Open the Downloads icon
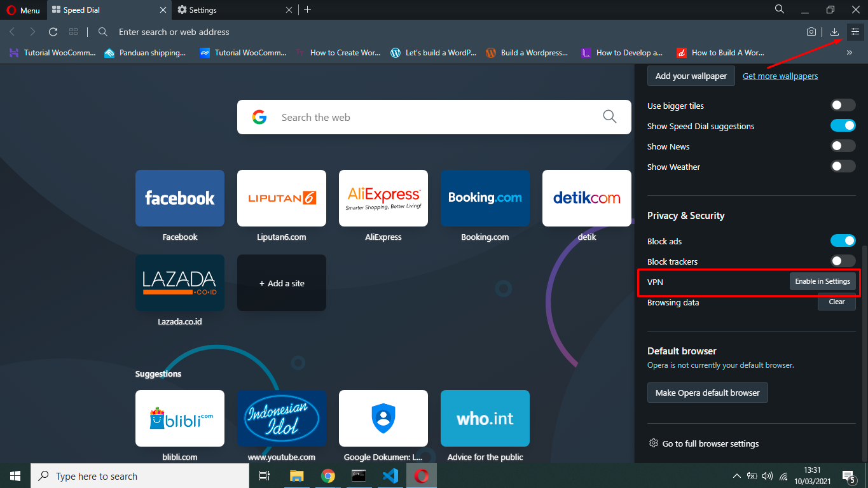 [835, 32]
